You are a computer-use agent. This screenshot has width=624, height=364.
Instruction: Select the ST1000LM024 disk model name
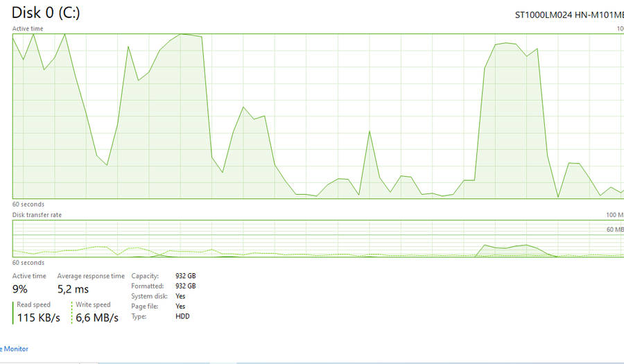click(569, 15)
